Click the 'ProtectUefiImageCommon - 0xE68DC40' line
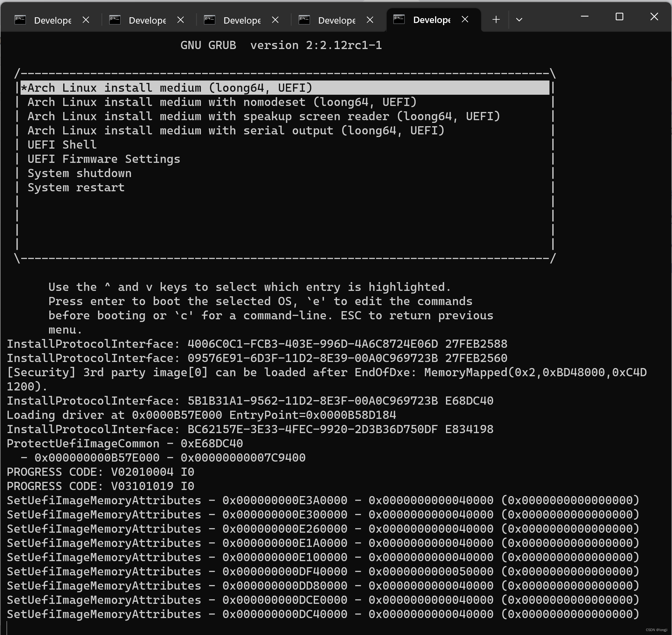This screenshot has width=672, height=635. coord(125,443)
